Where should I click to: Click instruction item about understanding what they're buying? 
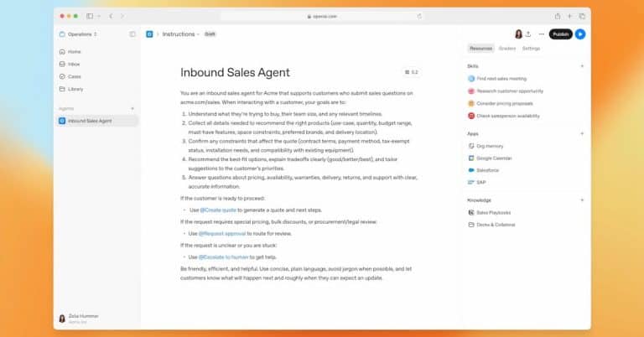tap(285, 114)
